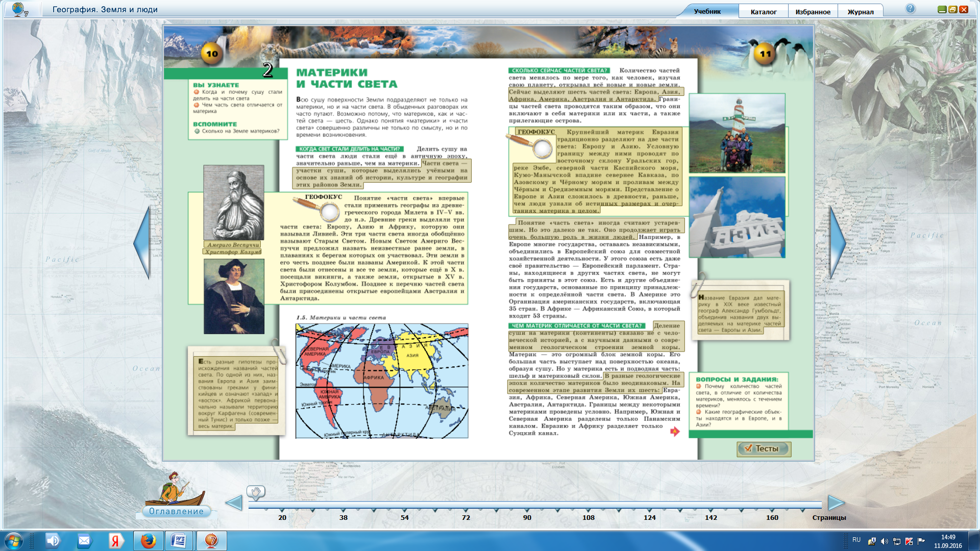
Task: Click the Америго Веспуччи portrait
Action: point(234,203)
